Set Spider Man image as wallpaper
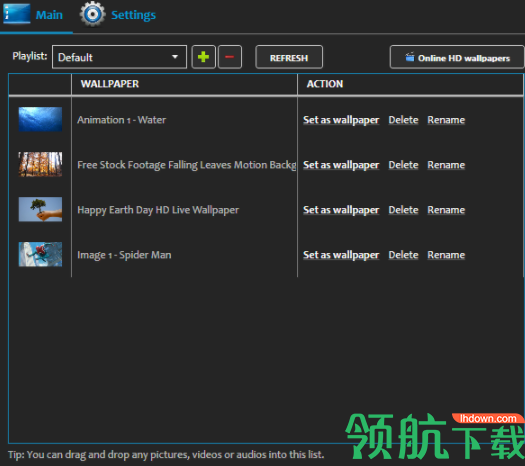The height and width of the screenshot is (466, 525). [341, 255]
